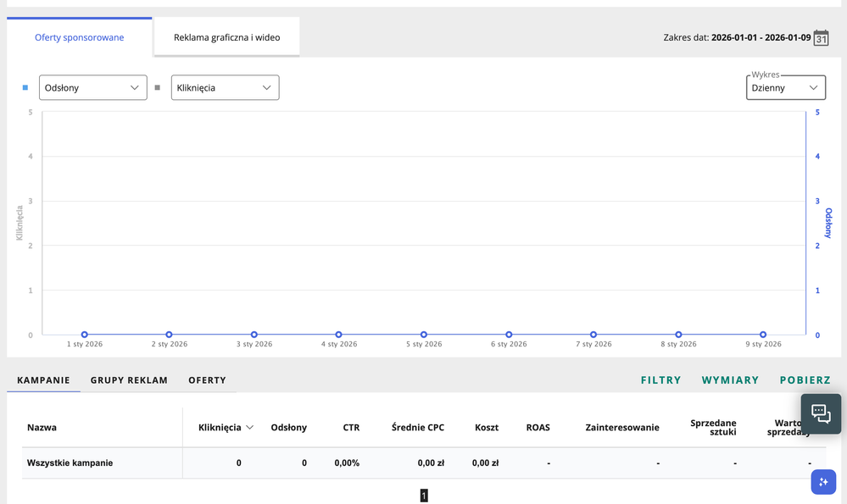Click page 1 pagination button
847x504 pixels.
pyautogui.click(x=424, y=496)
